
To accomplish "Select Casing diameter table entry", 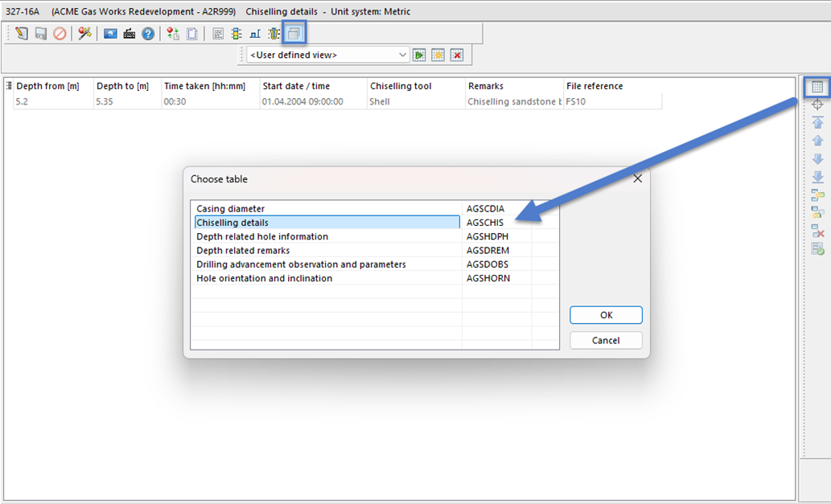I will (x=327, y=209).
